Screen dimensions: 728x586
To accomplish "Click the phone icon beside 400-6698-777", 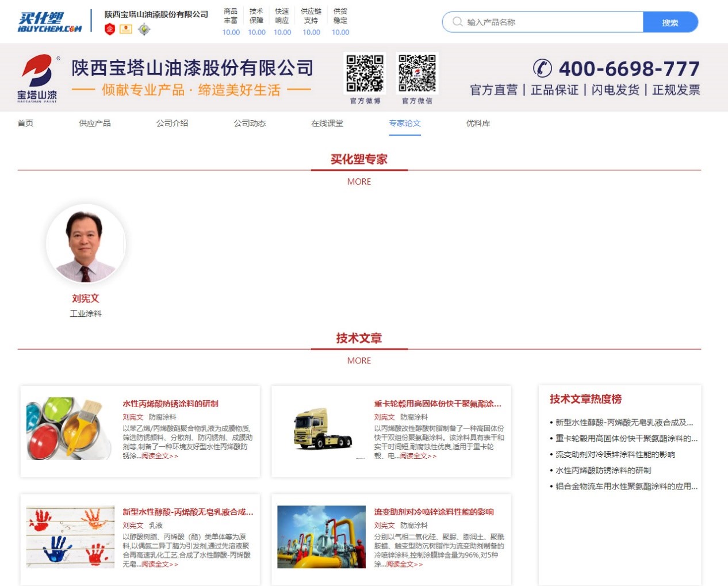I will (x=542, y=68).
